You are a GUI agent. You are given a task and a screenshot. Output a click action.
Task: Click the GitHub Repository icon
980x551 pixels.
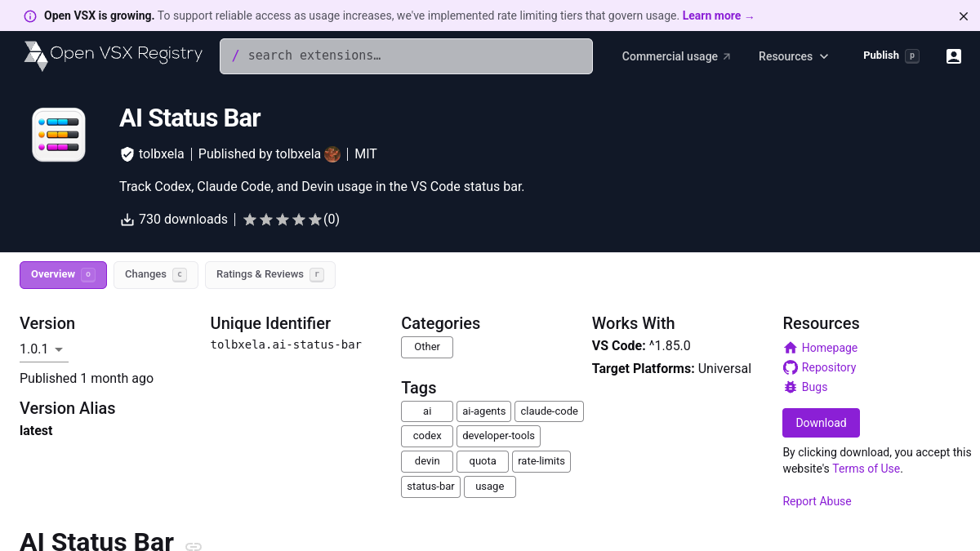(x=790, y=367)
